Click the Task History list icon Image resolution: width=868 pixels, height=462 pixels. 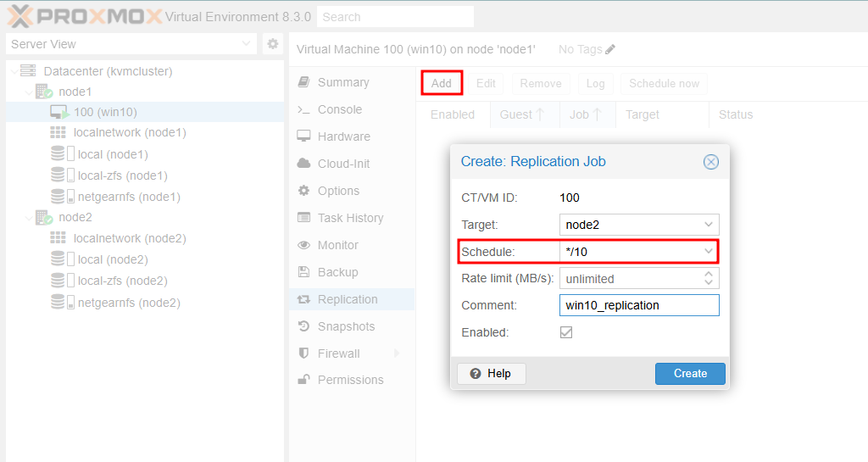(x=303, y=218)
